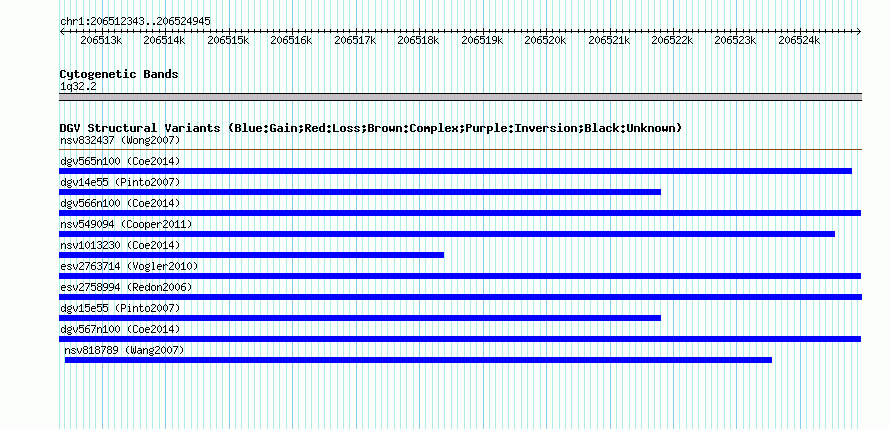Select the nsv1013230 (Coe2014) label

(x=120, y=245)
